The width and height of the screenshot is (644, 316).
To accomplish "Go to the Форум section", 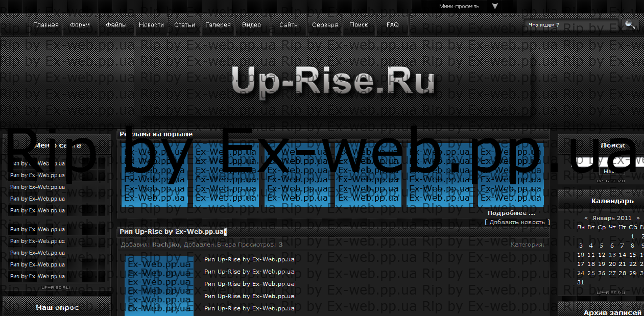I will (x=80, y=25).
